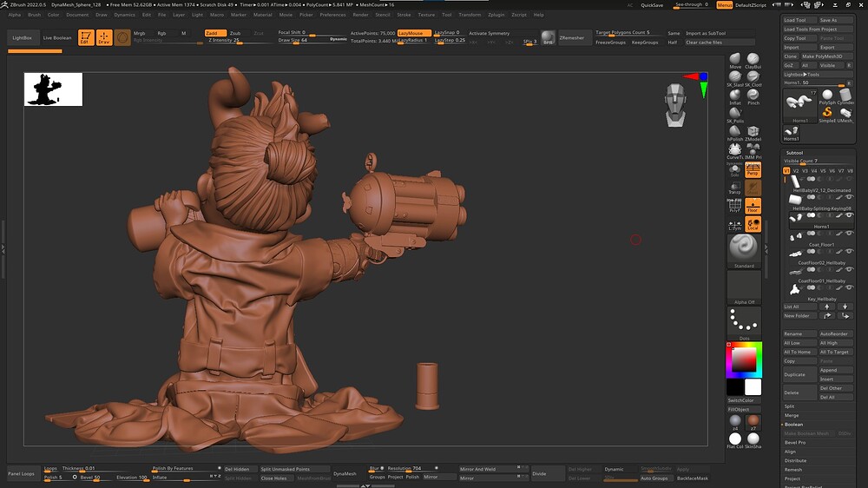Open the Transform menu
Viewport: 868px width, 488px height.
[x=470, y=15]
